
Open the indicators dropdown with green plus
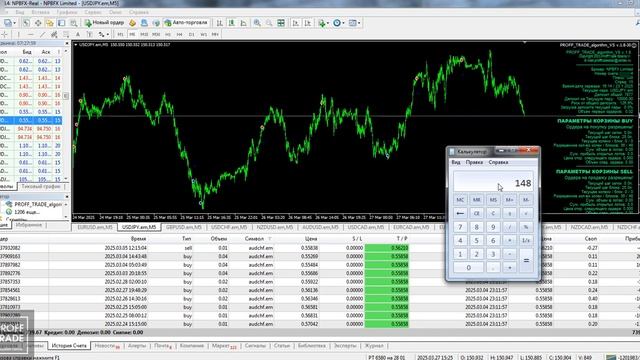(x=323, y=23)
